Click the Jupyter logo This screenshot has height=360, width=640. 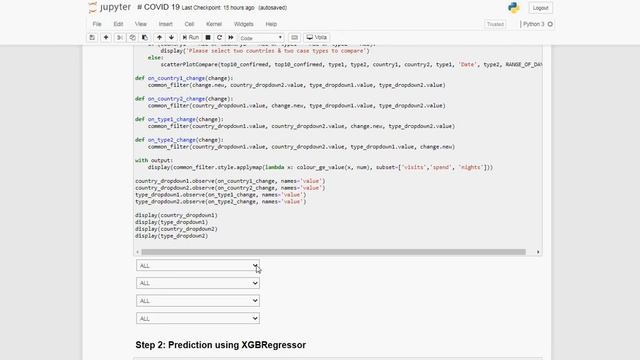pyautogui.click(x=109, y=7)
